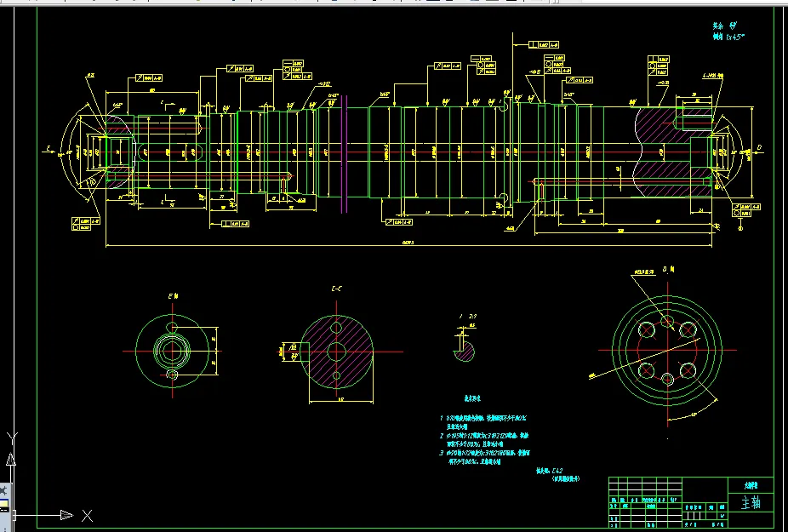Select the D 向 view label

pyautogui.click(x=668, y=270)
